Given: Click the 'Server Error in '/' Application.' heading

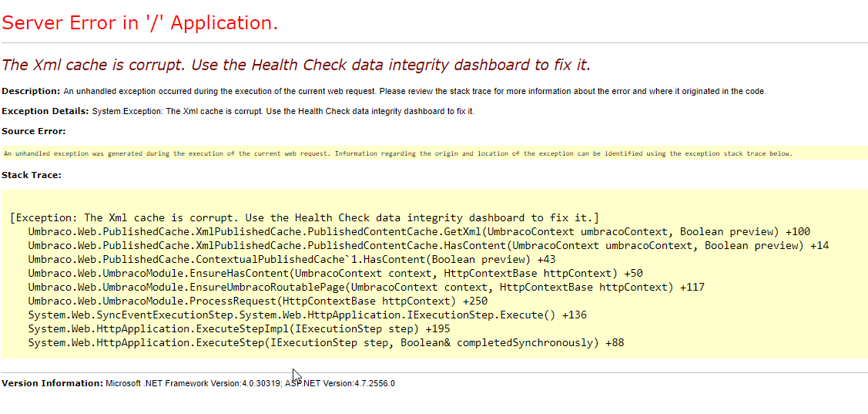Looking at the screenshot, I should click(139, 23).
